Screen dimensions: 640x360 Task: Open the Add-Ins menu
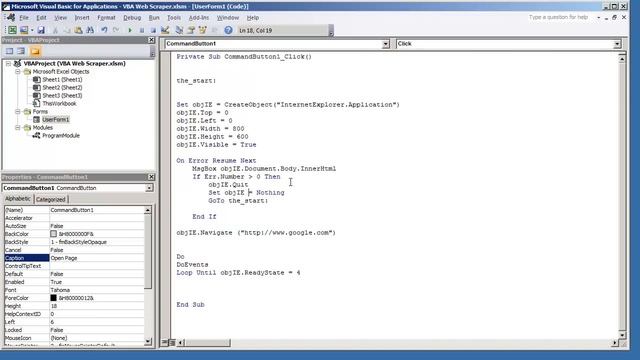[x=199, y=18]
